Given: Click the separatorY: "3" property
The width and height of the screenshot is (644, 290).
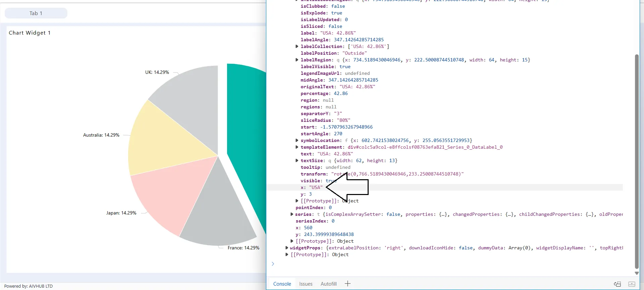Looking at the screenshot, I should (321, 113).
